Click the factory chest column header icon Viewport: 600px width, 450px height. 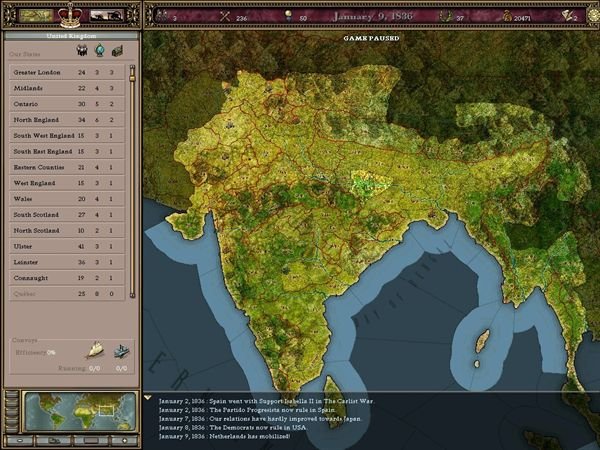(118, 52)
